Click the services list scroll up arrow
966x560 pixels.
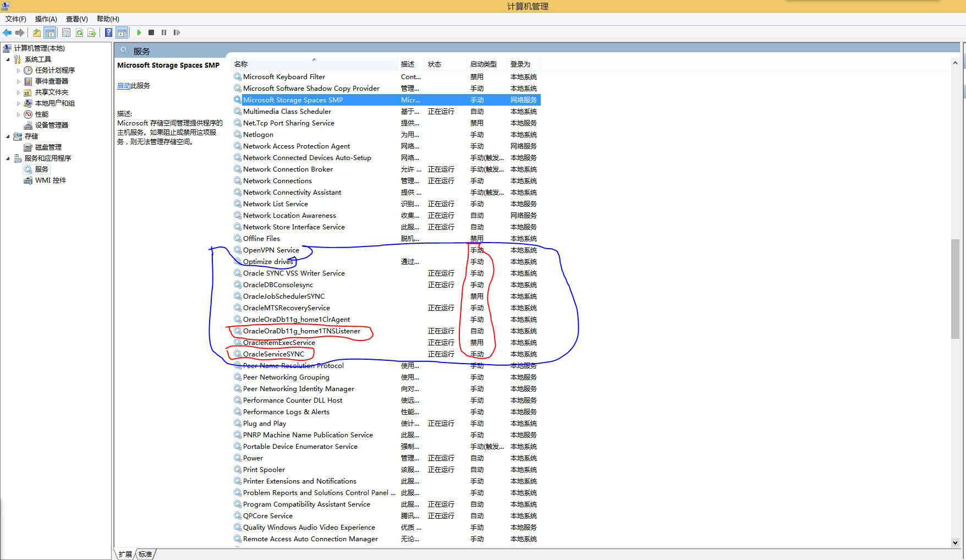(955, 63)
